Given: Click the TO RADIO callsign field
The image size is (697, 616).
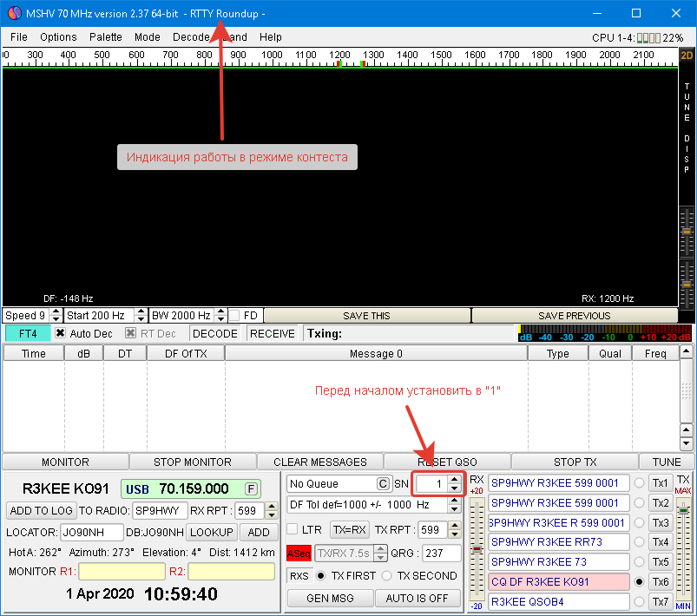Looking at the screenshot, I should coord(159,510).
